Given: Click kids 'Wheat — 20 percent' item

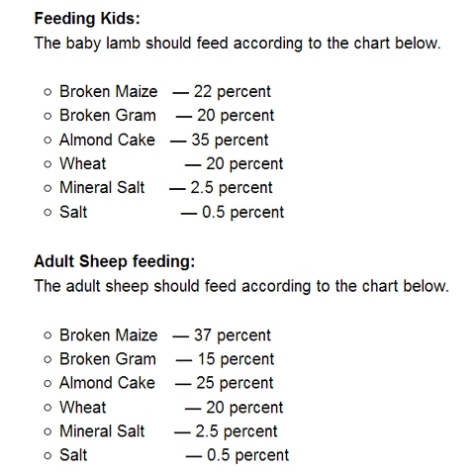Looking at the screenshot, I should pyautogui.click(x=171, y=164).
